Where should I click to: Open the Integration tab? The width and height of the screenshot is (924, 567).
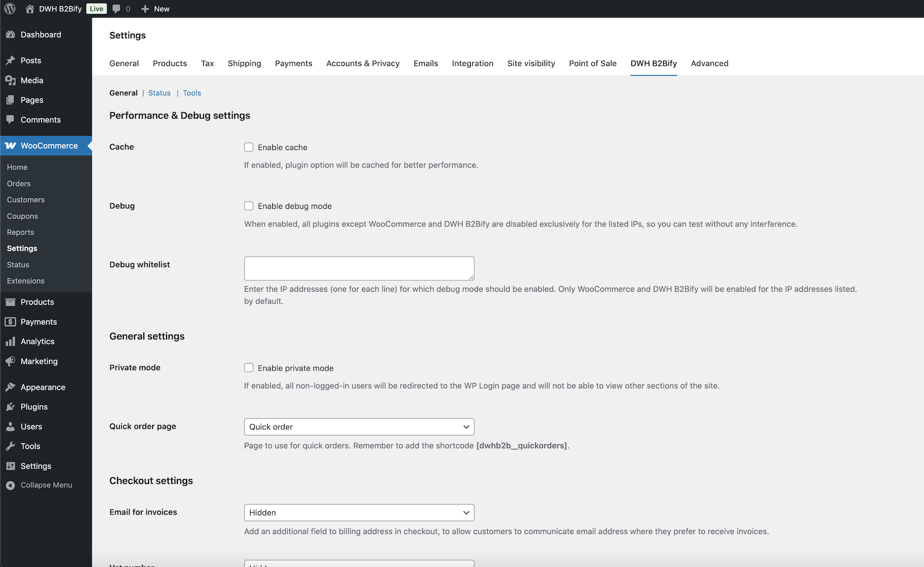click(x=473, y=63)
